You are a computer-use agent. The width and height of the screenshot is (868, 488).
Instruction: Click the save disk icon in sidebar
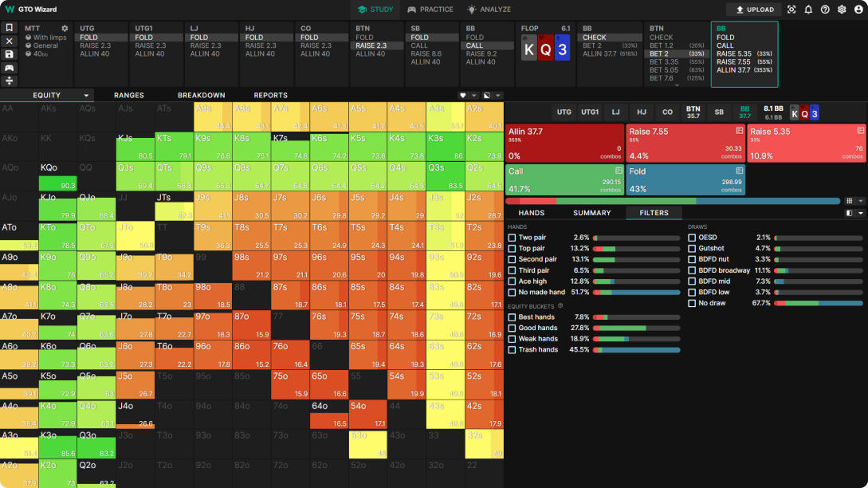pyautogui.click(x=10, y=54)
